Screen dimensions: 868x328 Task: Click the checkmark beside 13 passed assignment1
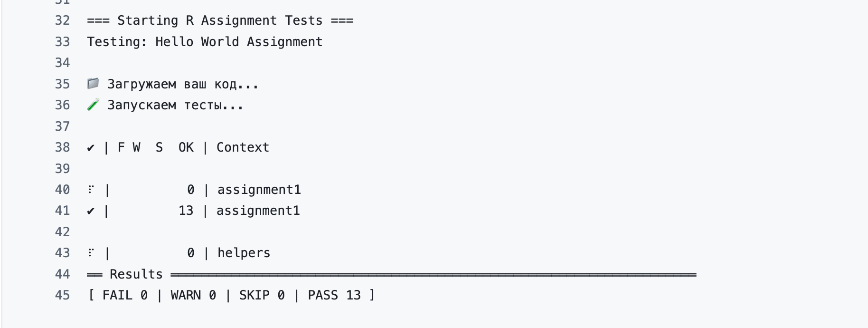(x=91, y=211)
